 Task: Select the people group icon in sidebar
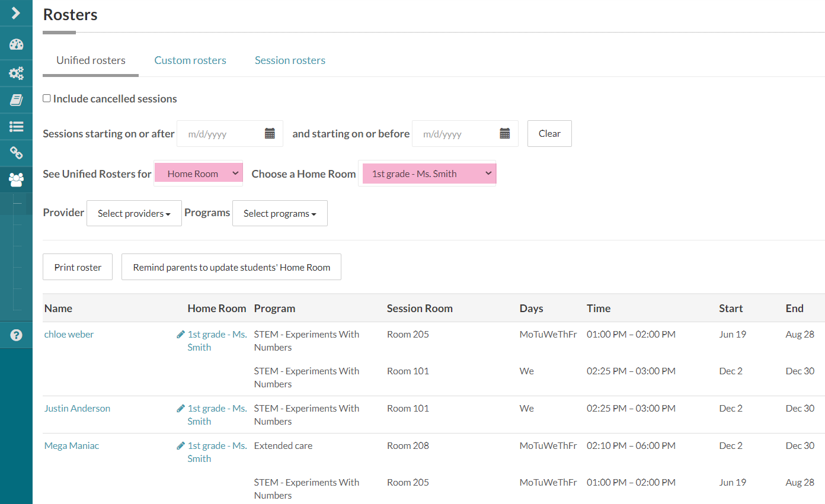(x=16, y=179)
